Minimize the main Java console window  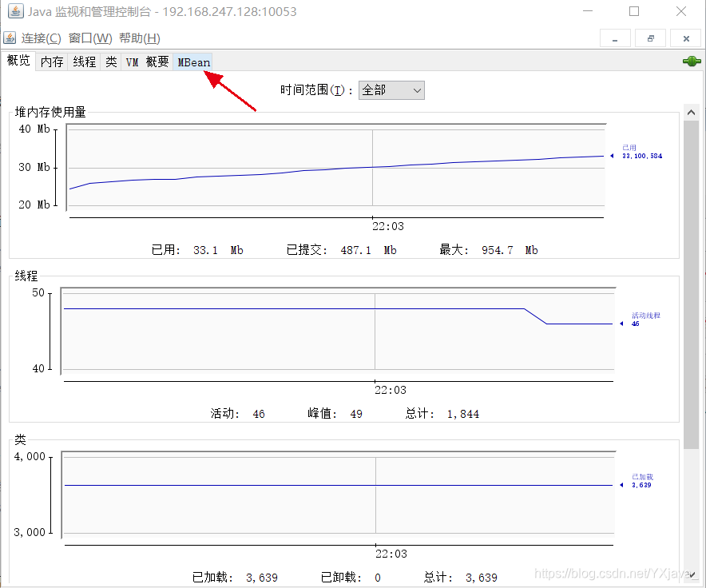[588, 11]
